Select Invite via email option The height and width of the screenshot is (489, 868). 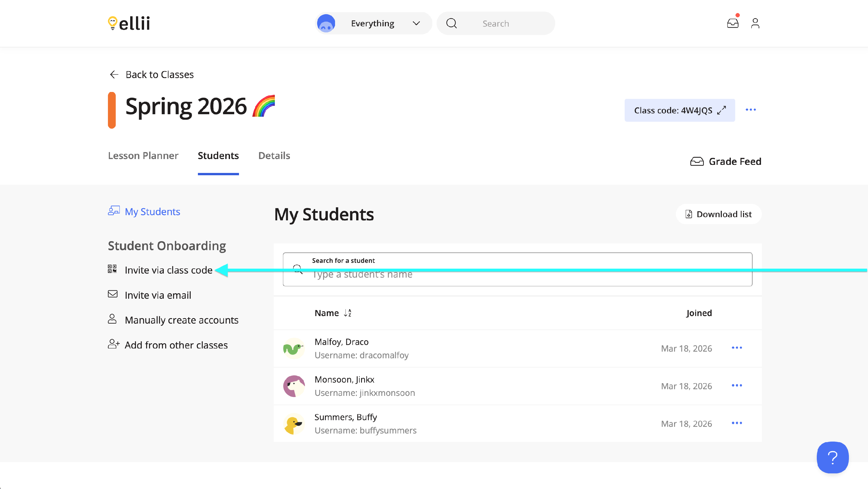(157, 295)
